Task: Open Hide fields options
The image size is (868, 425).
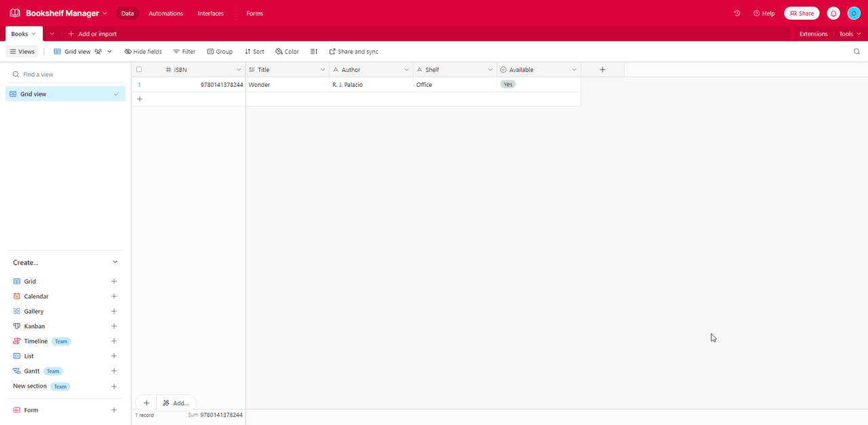Action: point(143,52)
